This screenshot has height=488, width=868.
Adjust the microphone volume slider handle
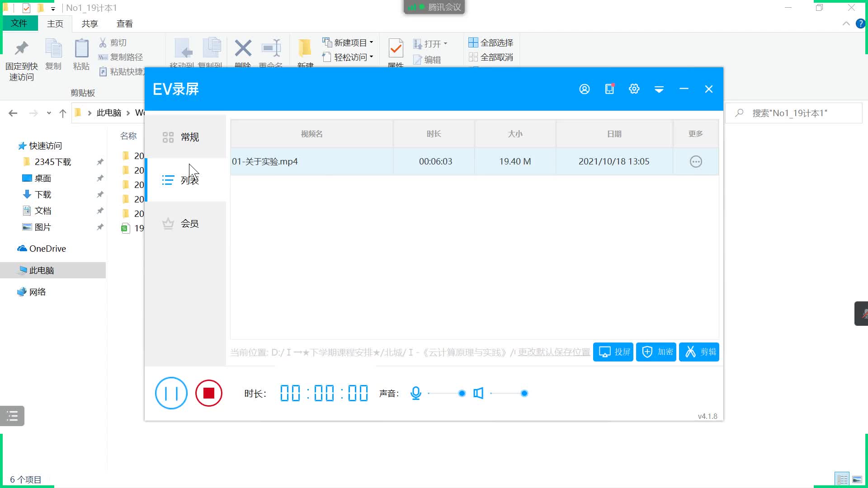(x=462, y=394)
